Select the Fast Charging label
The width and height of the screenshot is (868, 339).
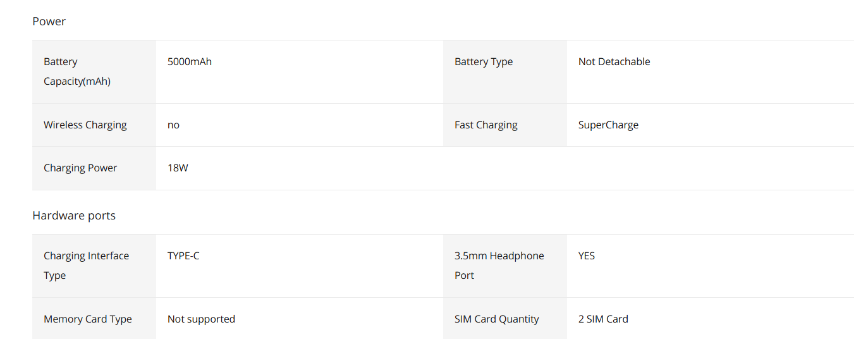tap(486, 125)
